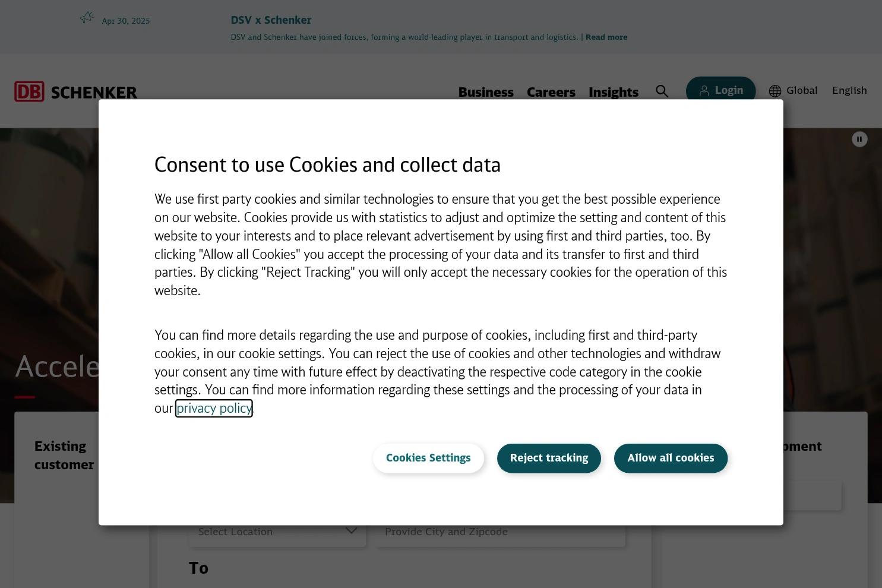Open the English language selector

click(x=849, y=90)
